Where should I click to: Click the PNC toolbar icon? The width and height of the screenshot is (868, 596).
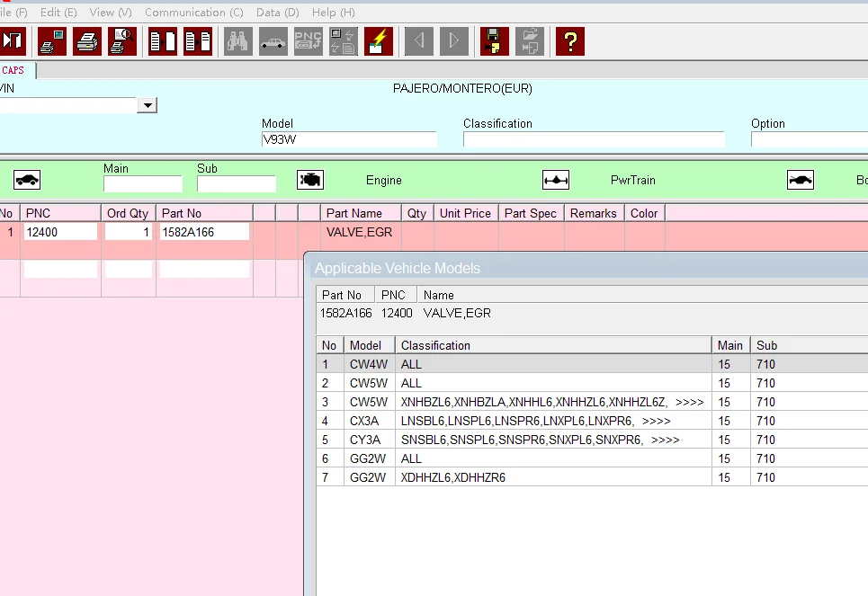309,41
